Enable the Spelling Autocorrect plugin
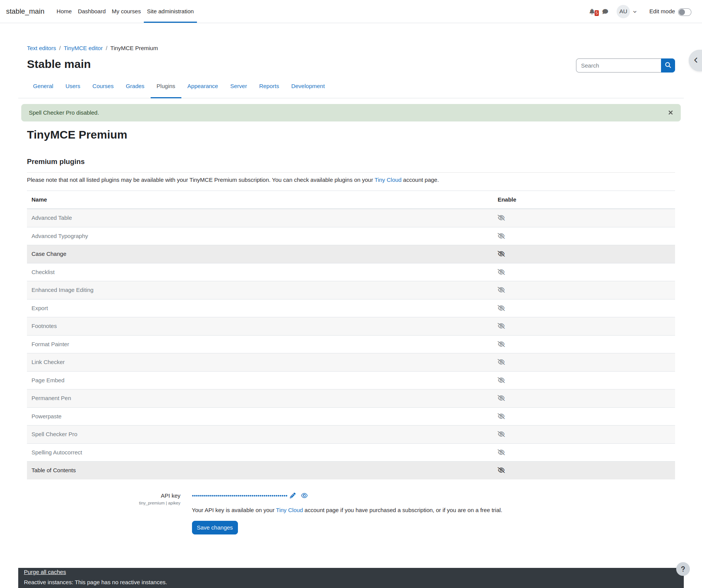Viewport: 702px width, 588px height. (501, 452)
